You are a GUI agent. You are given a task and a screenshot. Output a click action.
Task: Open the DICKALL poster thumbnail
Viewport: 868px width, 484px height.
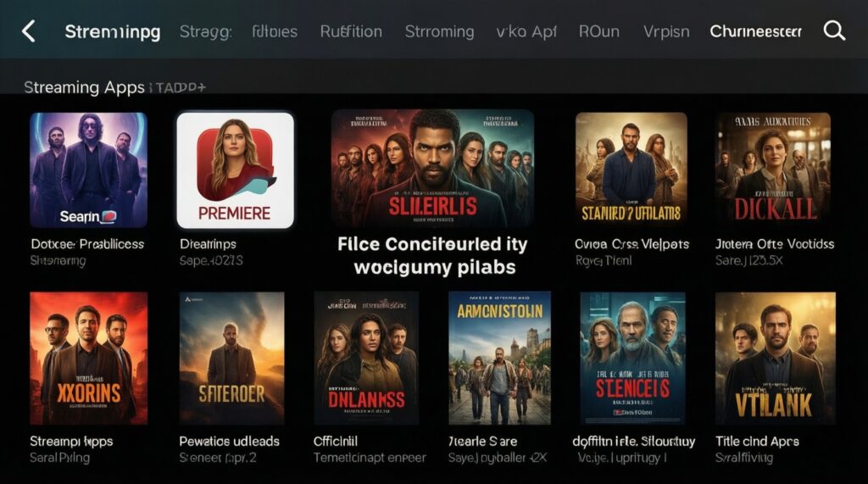pyautogui.click(x=773, y=170)
